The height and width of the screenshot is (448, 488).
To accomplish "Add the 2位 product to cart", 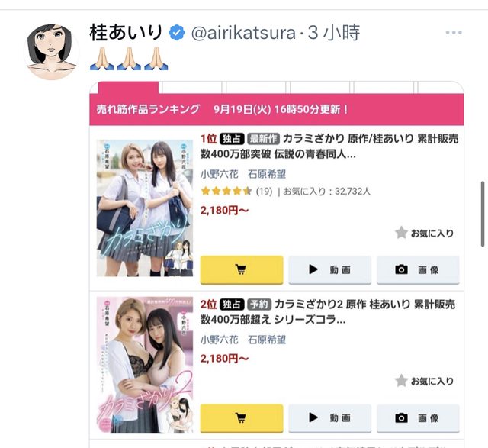I will point(242,418).
